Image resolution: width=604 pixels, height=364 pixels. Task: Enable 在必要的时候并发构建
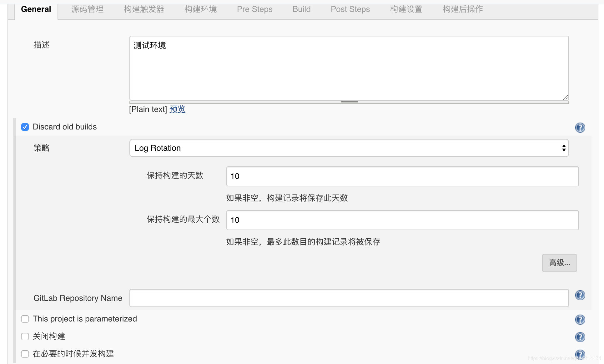[x=25, y=354]
